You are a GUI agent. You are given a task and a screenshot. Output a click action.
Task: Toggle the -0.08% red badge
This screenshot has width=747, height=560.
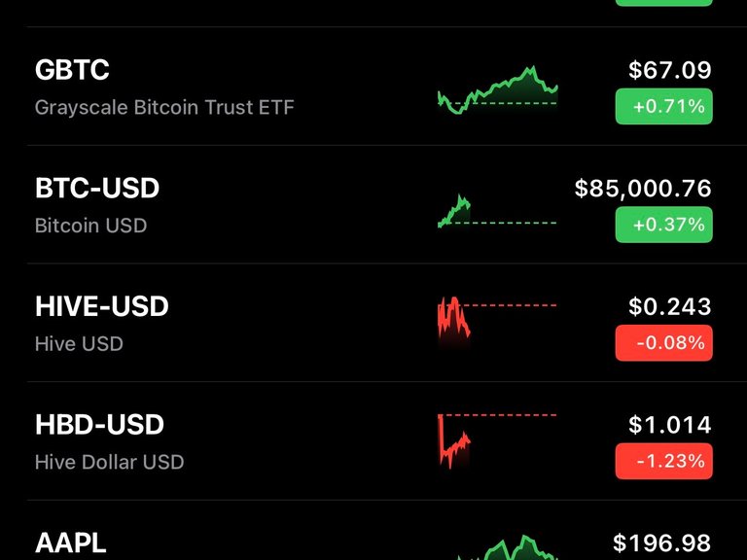[663, 343]
